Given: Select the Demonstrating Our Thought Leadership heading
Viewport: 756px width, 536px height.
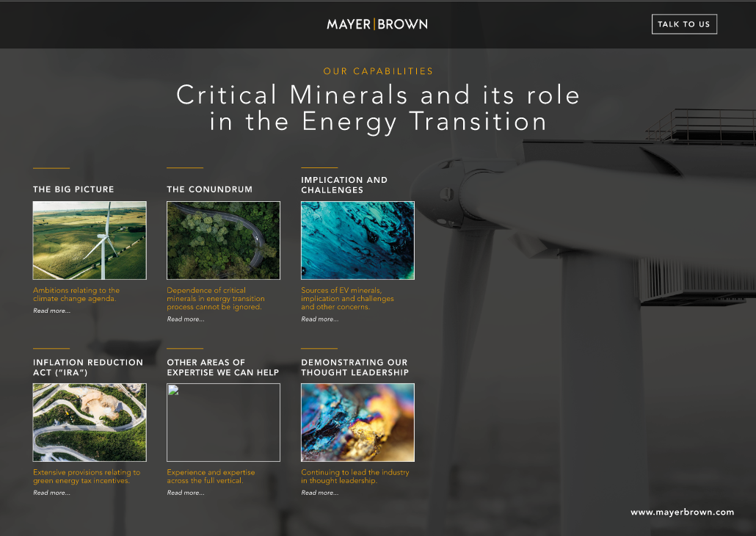Looking at the screenshot, I should 355,367.
